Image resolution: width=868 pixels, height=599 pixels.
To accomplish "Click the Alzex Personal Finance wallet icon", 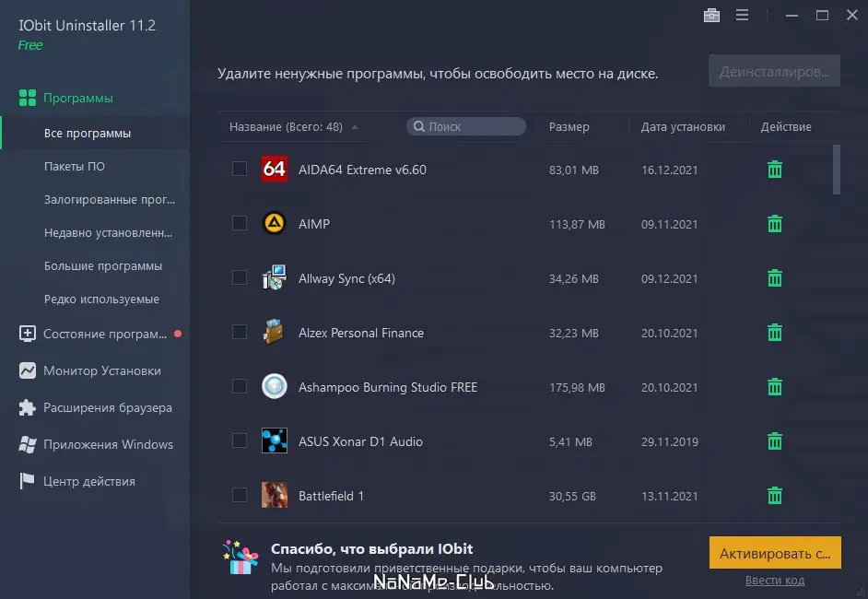I will pyautogui.click(x=275, y=332).
